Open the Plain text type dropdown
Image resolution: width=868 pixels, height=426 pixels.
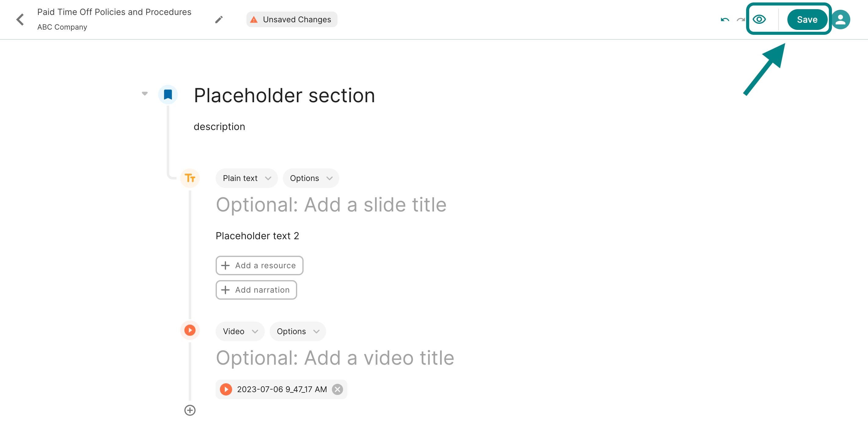(x=247, y=178)
